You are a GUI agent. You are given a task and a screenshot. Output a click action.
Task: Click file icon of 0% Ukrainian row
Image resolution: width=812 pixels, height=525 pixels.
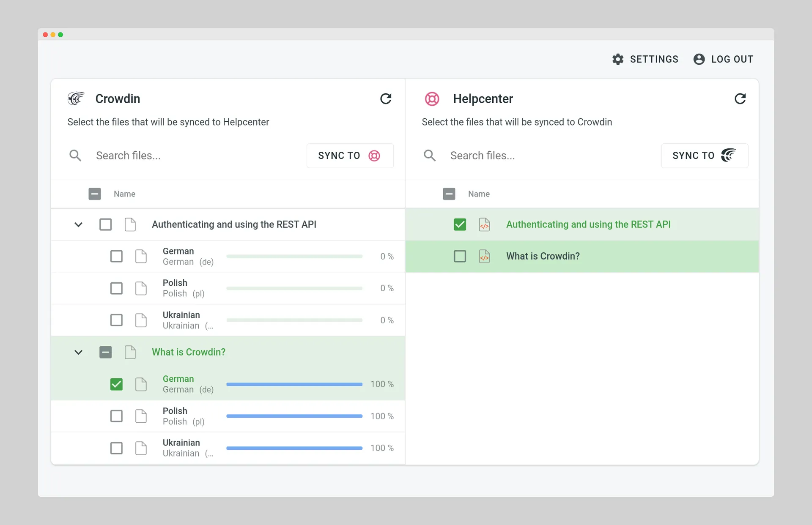141,320
